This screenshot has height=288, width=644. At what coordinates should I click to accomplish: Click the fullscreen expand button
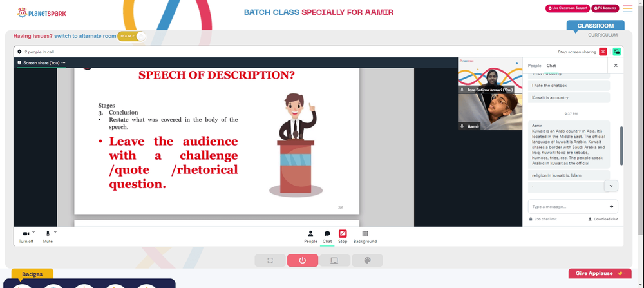click(x=270, y=260)
